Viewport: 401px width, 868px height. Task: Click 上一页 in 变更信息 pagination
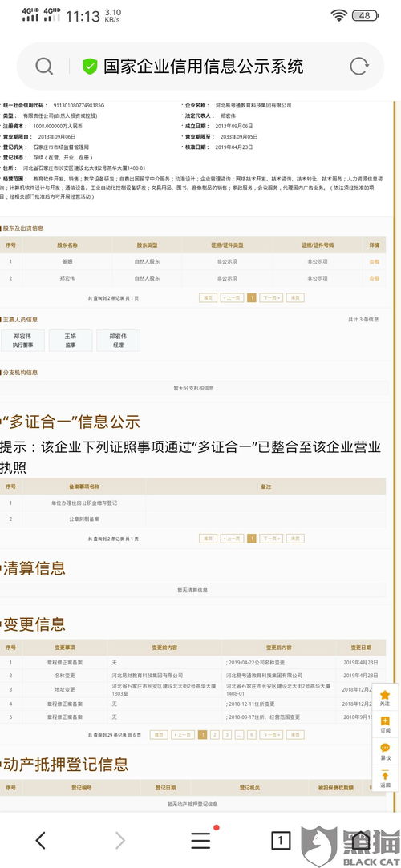[183, 735]
